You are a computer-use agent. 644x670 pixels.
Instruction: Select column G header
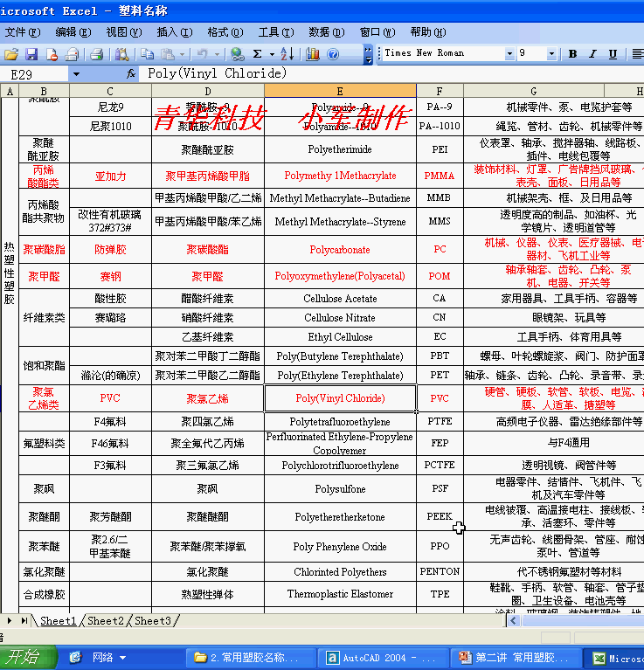click(534, 91)
